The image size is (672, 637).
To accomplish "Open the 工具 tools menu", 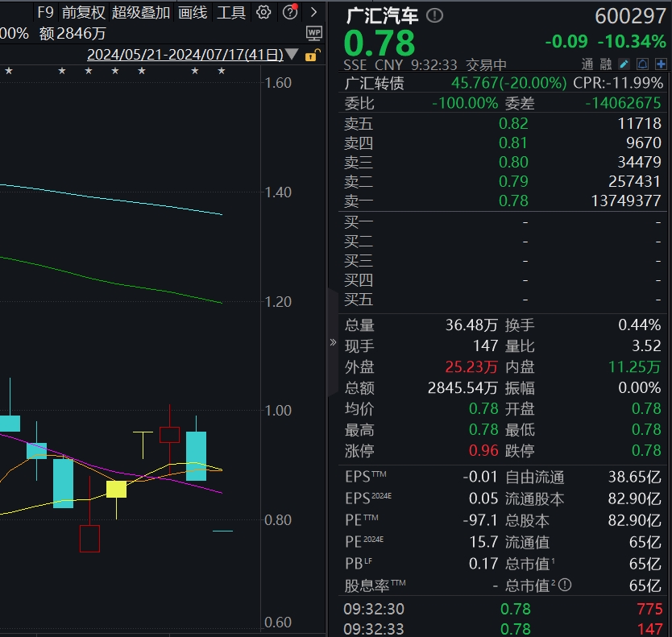I will pos(231,12).
